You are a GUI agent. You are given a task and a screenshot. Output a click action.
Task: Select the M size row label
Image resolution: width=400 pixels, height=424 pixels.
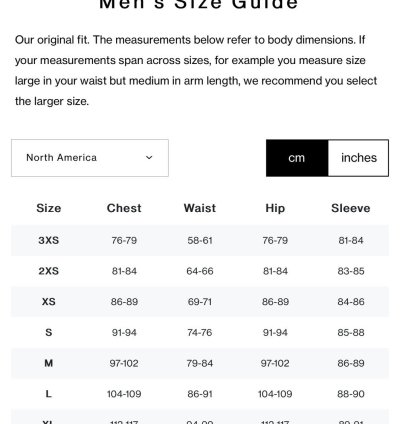pos(49,363)
